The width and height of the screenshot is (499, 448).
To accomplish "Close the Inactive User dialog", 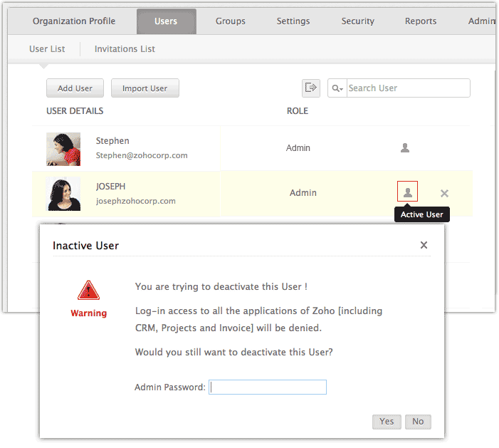I will (424, 245).
